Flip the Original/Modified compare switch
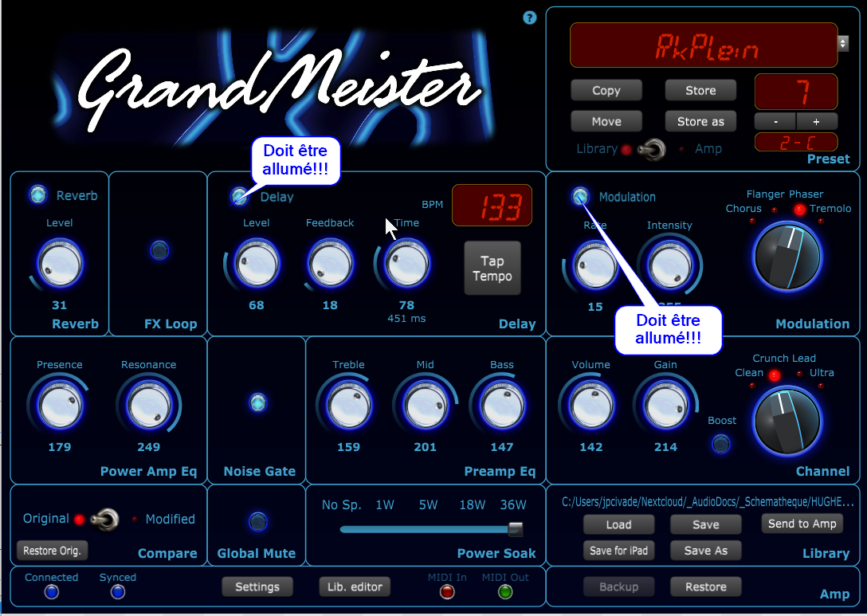The width and height of the screenshot is (867, 616). [x=104, y=520]
